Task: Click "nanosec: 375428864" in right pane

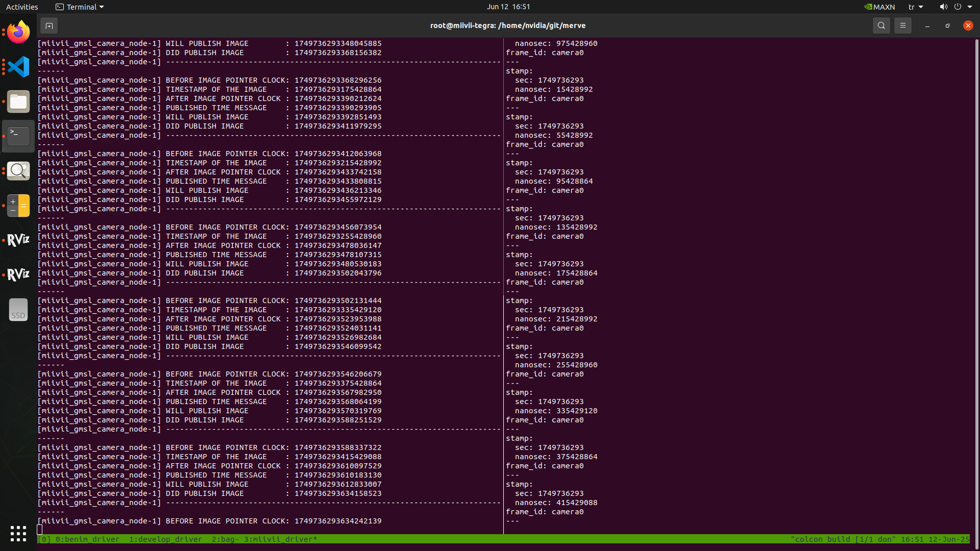Action: (556, 457)
